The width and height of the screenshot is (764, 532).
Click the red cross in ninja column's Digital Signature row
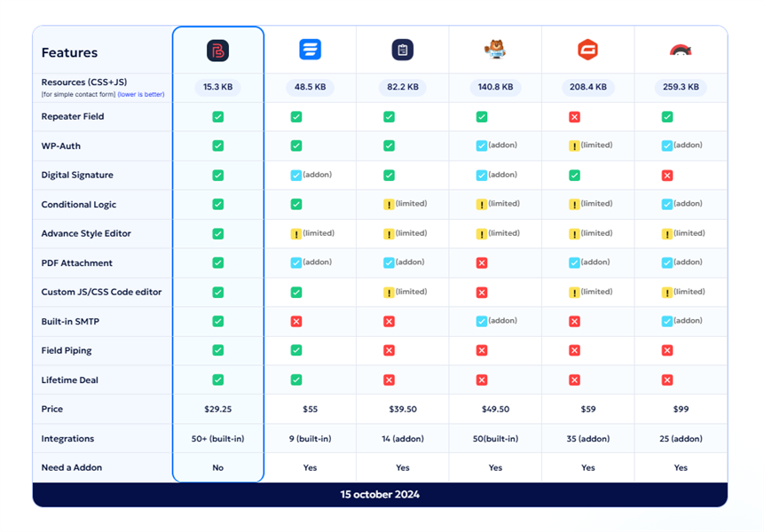pyautogui.click(x=667, y=176)
